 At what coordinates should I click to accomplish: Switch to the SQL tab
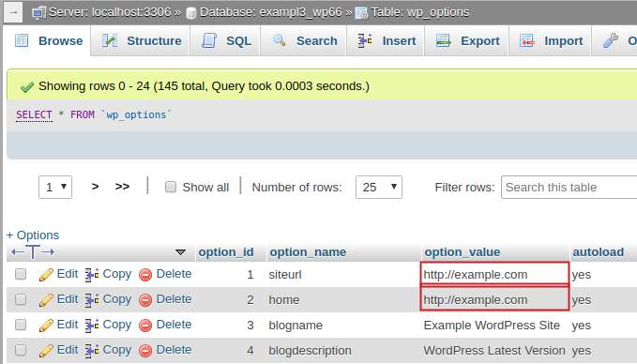coord(226,40)
